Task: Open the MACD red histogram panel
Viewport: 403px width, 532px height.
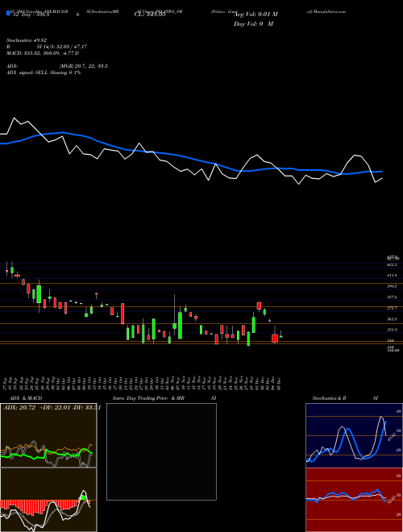Action: coord(48,500)
